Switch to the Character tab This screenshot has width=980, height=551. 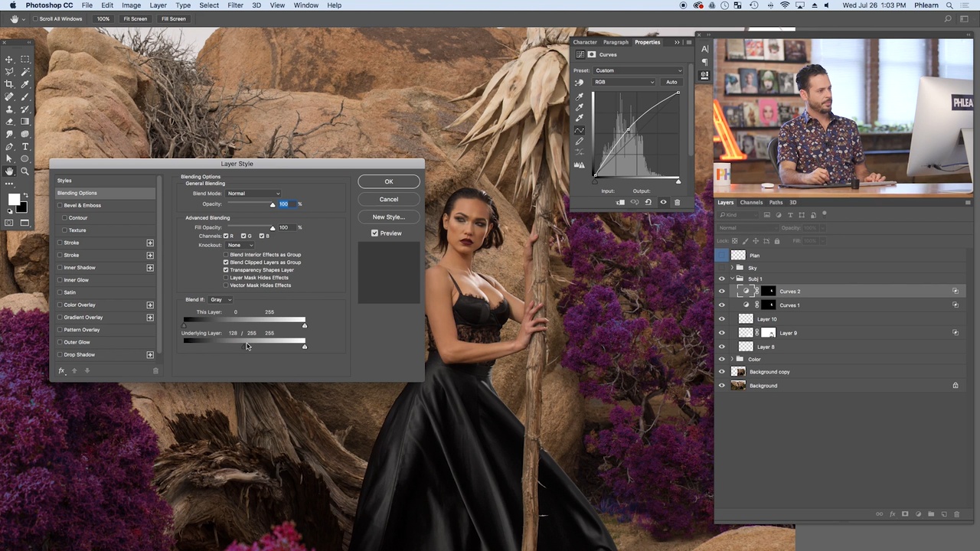pos(585,42)
